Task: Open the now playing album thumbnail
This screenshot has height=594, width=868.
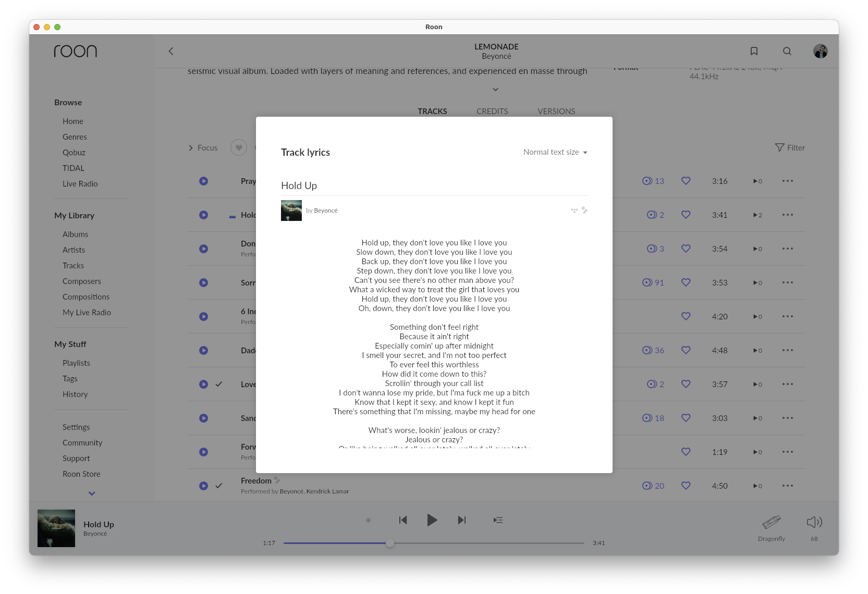Action: [x=56, y=528]
